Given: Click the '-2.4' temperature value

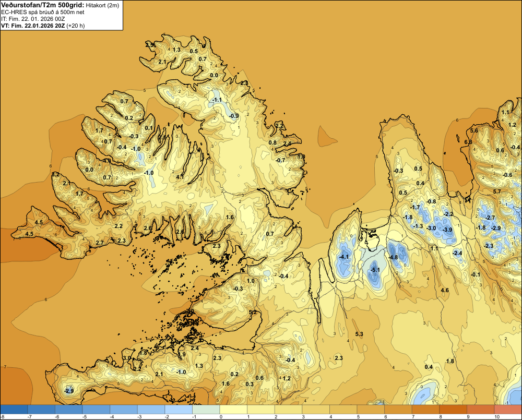Looking at the screenshot, I should 458,253.
